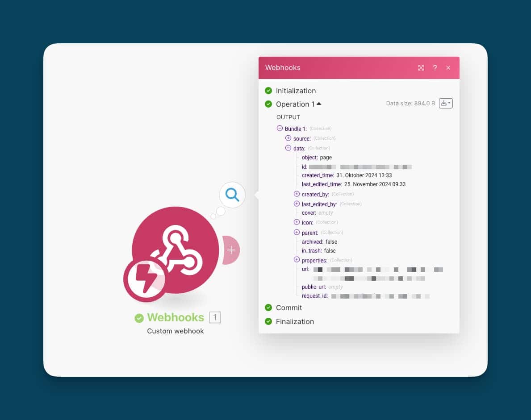Click the Finalization step row

pos(294,321)
